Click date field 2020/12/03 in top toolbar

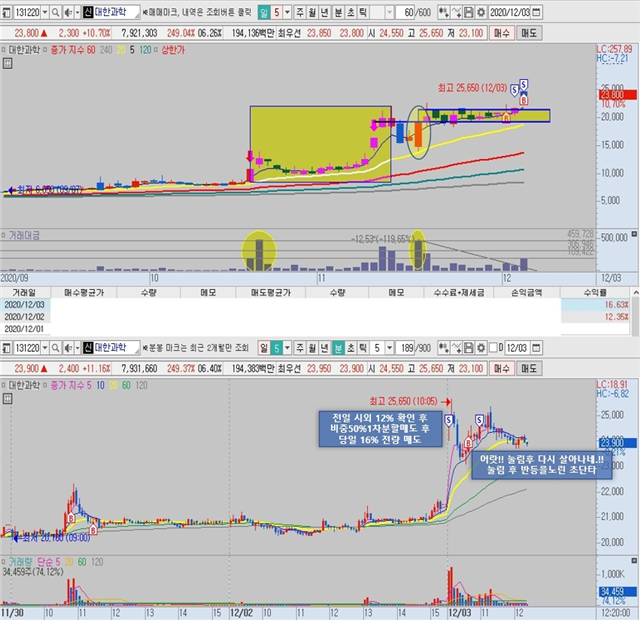click(510, 13)
